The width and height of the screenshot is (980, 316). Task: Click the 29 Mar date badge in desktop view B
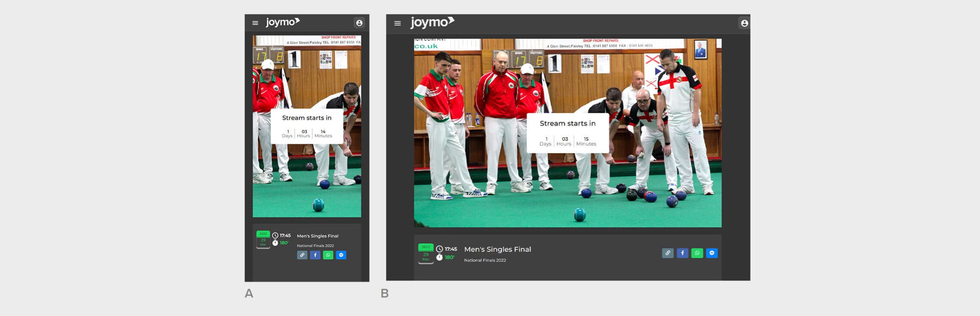pos(425,254)
